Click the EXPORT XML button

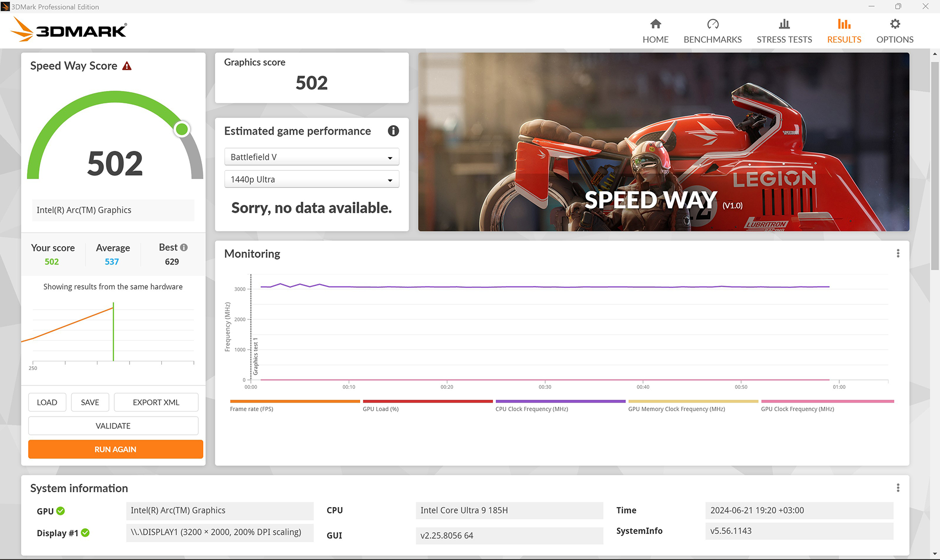(156, 402)
